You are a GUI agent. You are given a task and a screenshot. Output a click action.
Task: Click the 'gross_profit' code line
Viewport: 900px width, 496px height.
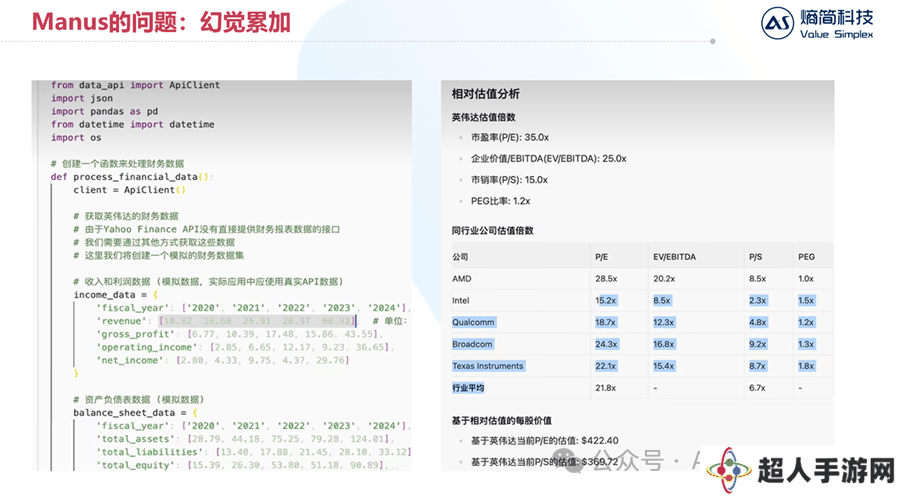point(239,334)
